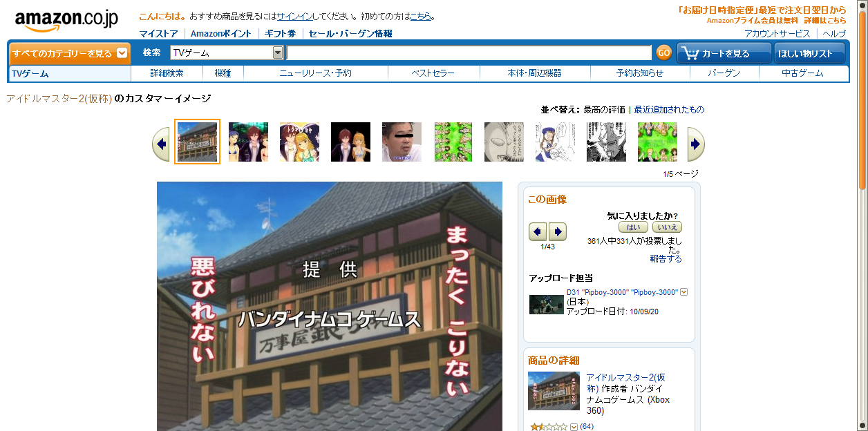This screenshot has height=431, width=868.
Task: Select the sixth thumbnail with green pattern
Action: click(453, 142)
